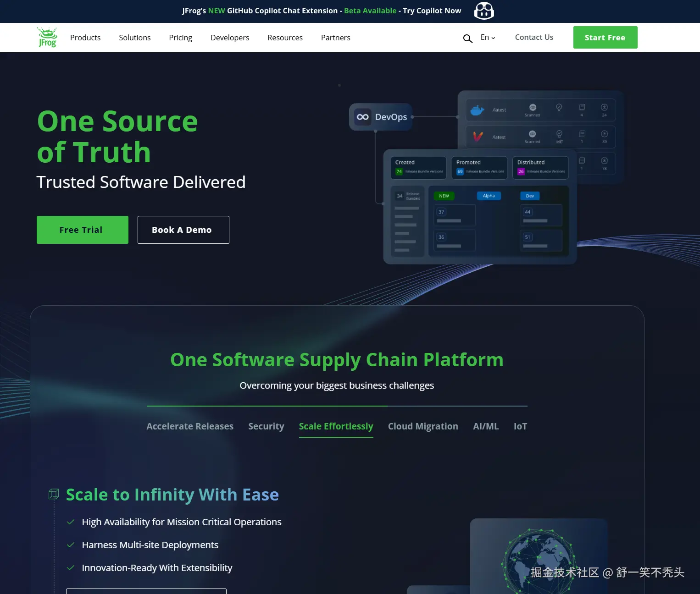Select the AI/ML tab

(486, 426)
